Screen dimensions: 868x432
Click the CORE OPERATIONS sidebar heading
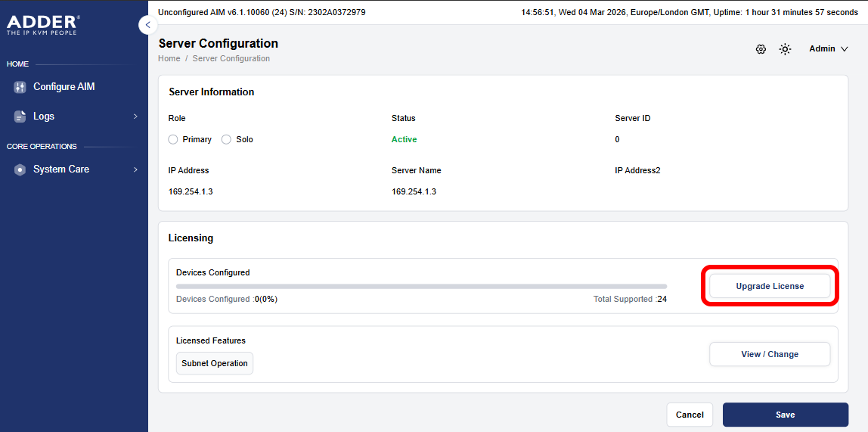(x=42, y=147)
